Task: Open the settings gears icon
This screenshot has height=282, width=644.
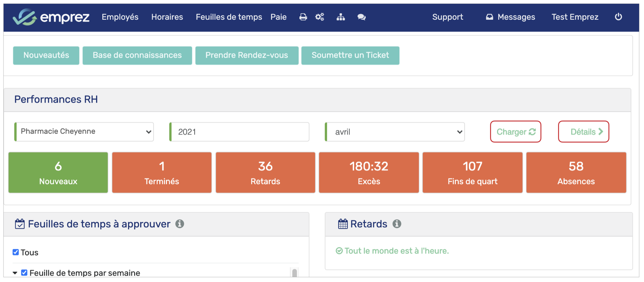Action: (x=320, y=17)
